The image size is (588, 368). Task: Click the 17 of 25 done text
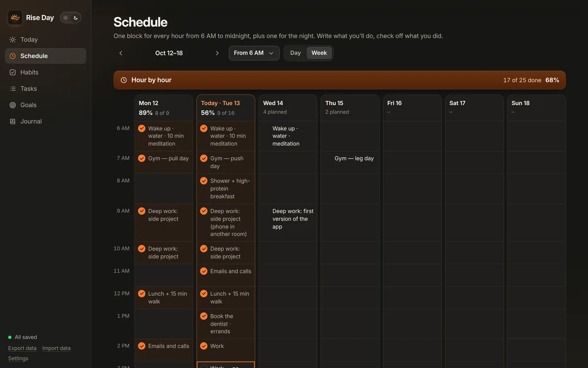[522, 80]
